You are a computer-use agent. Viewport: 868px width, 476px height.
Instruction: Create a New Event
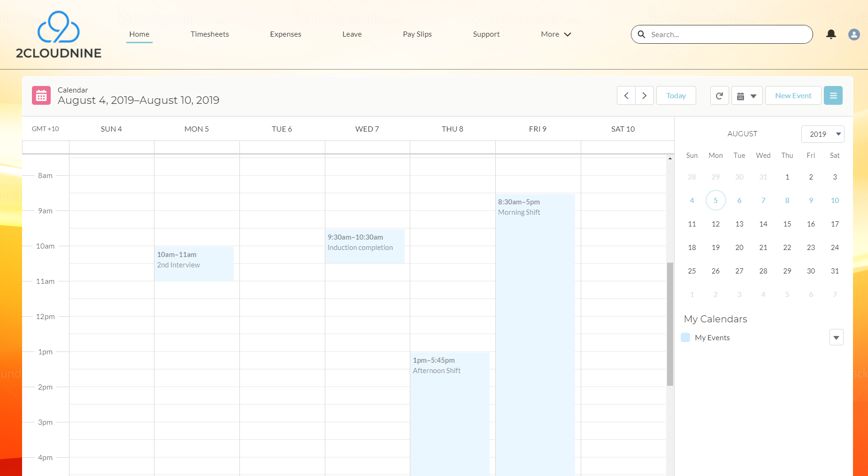pyautogui.click(x=793, y=96)
